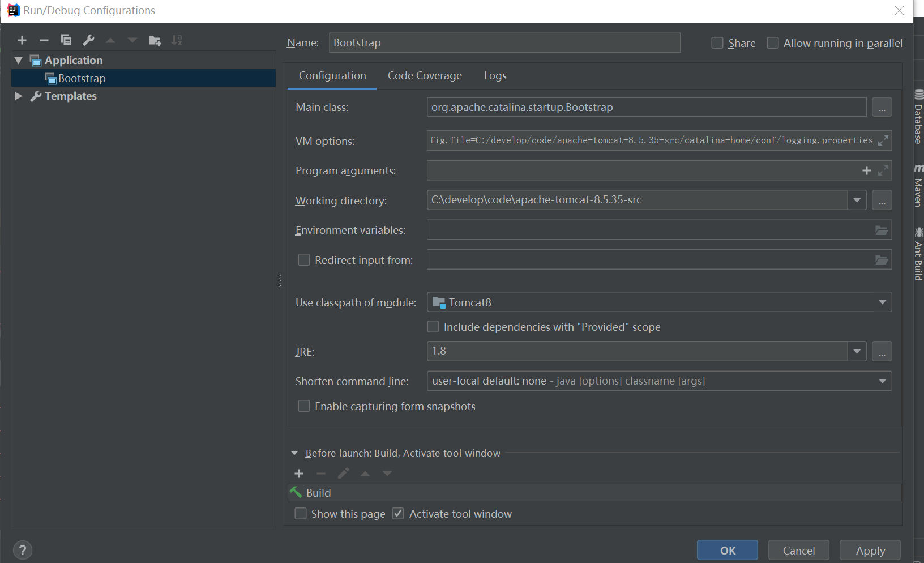
Task: Expand the Templates tree node
Action: 19,96
